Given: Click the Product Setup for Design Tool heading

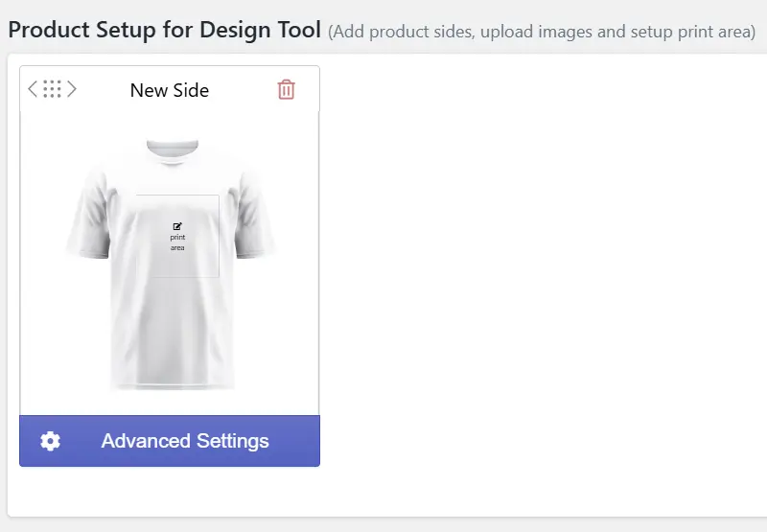Looking at the screenshot, I should (164, 30).
